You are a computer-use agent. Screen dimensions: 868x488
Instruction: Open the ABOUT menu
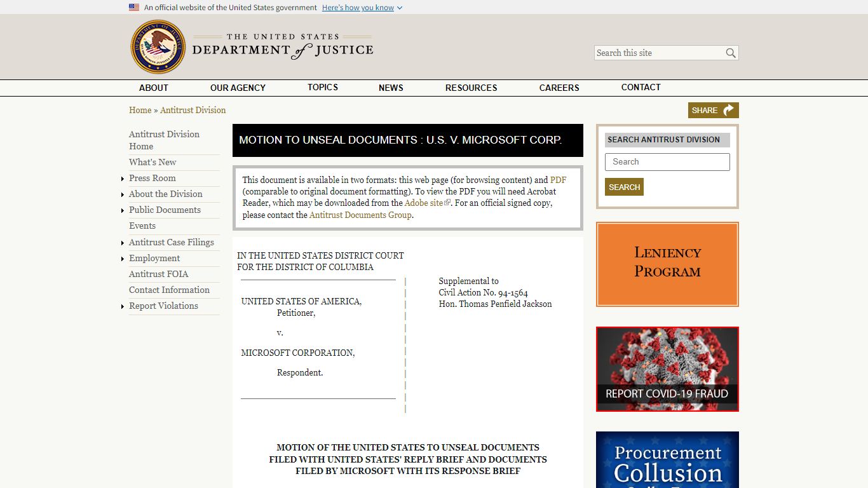point(154,88)
